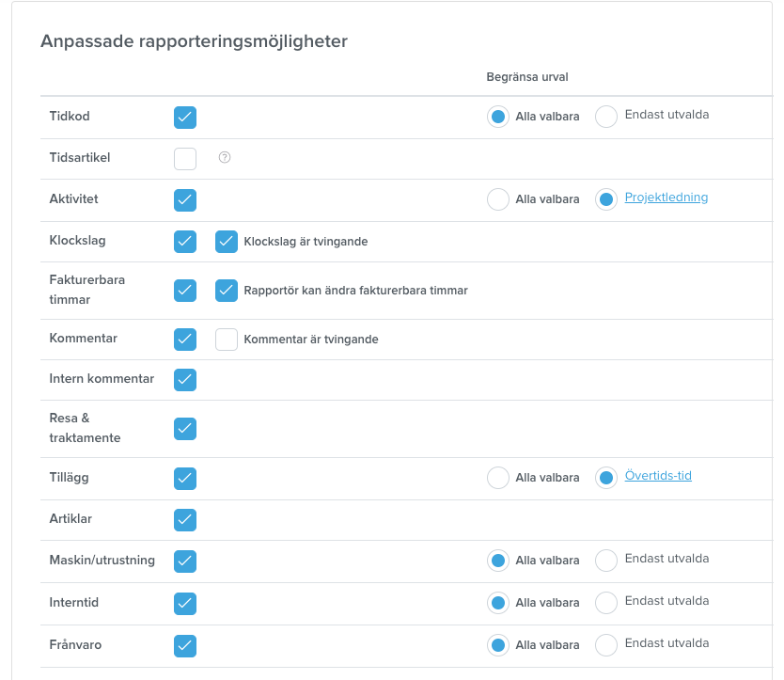This screenshot has width=784, height=680.
Task: Select 'Endast utvalda' for Tidkod
Action: tap(606, 117)
